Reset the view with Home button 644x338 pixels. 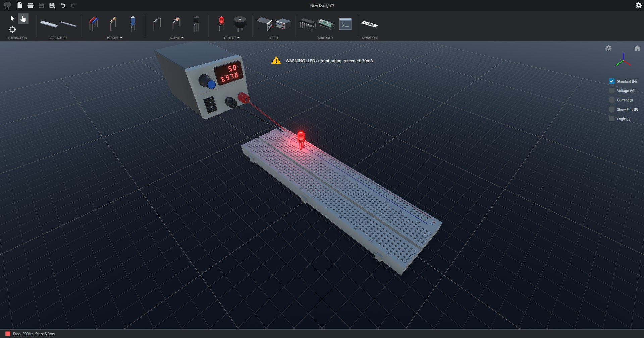pos(637,48)
